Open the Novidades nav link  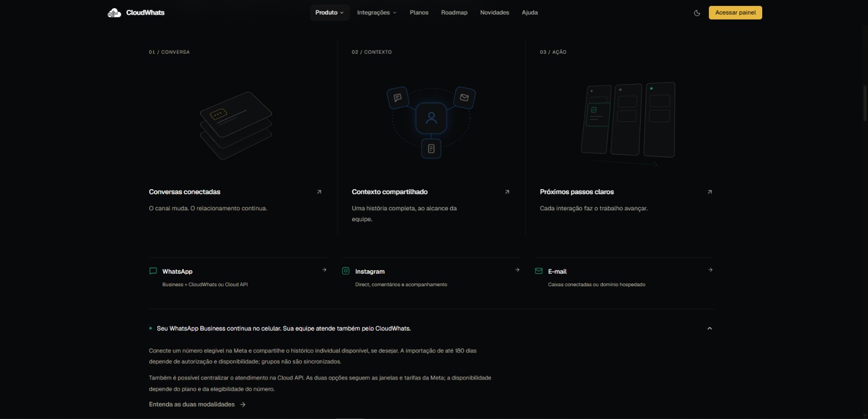pyautogui.click(x=495, y=12)
